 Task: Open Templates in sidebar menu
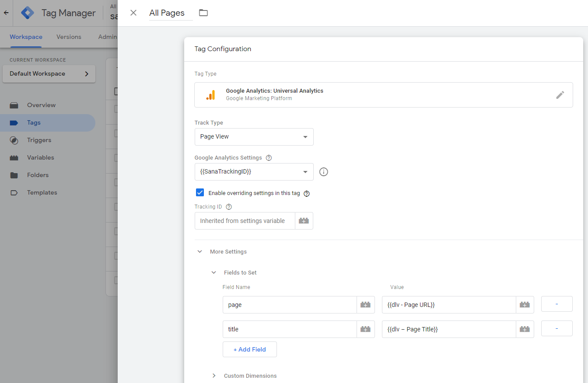[x=42, y=193]
